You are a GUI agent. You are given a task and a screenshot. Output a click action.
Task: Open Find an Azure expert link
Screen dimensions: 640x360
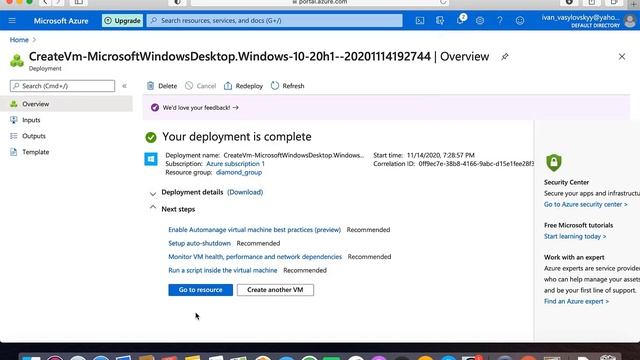pyautogui.click(x=576, y=301)
